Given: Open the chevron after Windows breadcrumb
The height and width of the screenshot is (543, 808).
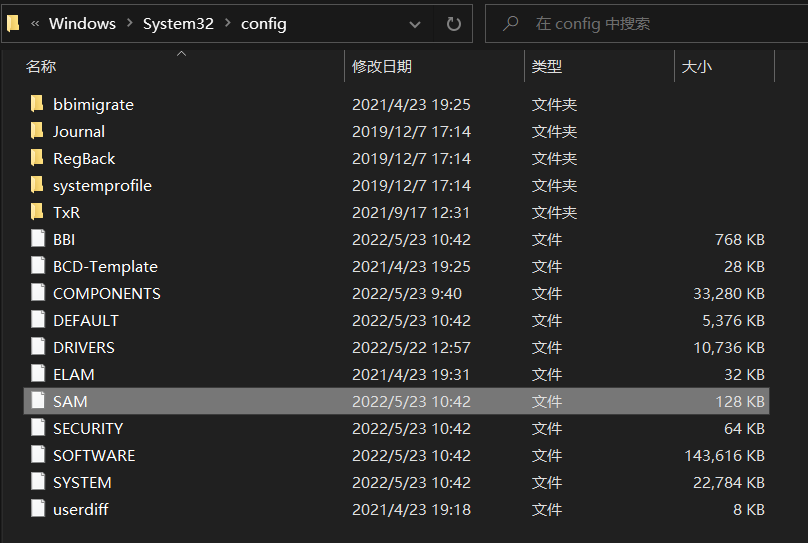Looking at the screenshot, I should click(x=130, y=23).
